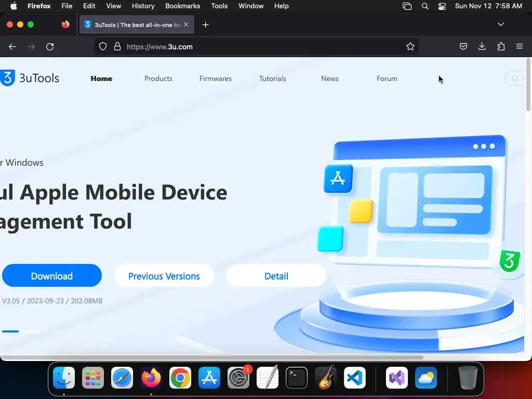Open GarageBand from the Dock

(326, 377)
